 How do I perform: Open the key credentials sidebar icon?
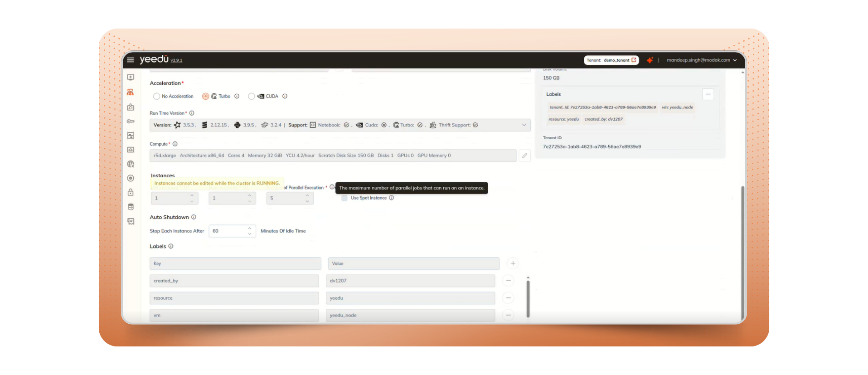(131, 122)
